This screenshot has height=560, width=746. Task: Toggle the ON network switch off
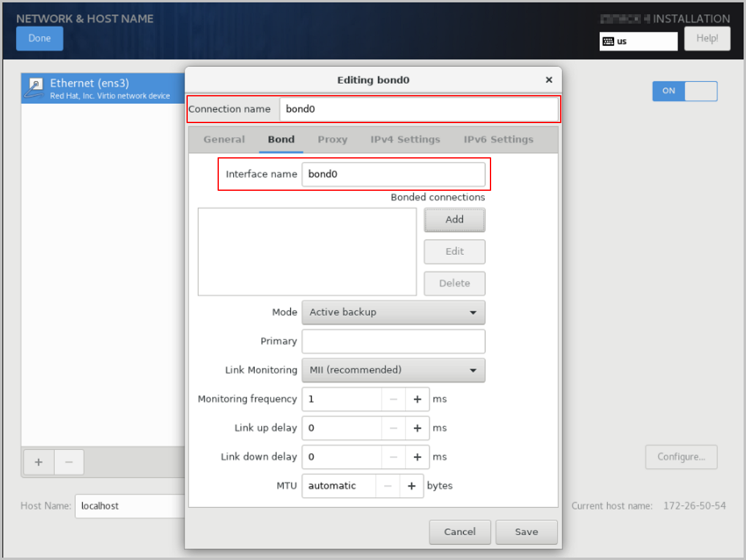click(x=684, y=91)
